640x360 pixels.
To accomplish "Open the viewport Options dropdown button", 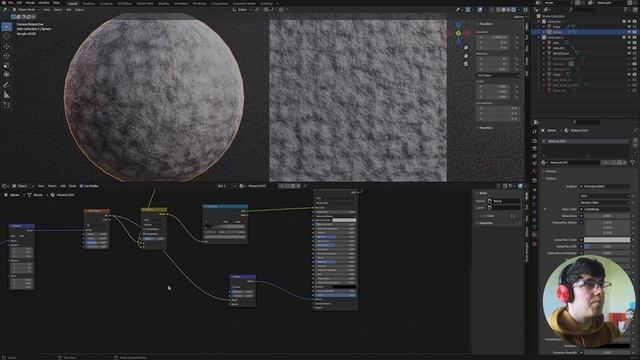I will [x=519, y=17].
